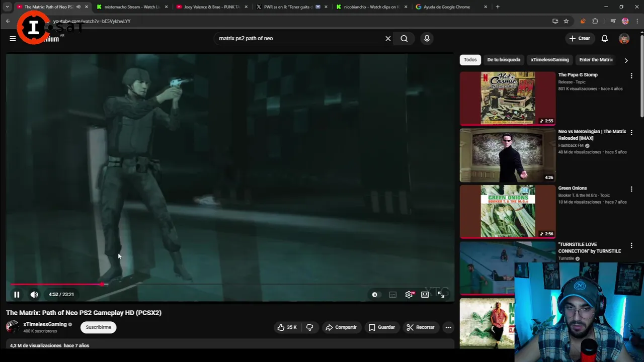Switch the player to theater mode
The width and height of the screenshot is (644, 362).
pos(425,295)
